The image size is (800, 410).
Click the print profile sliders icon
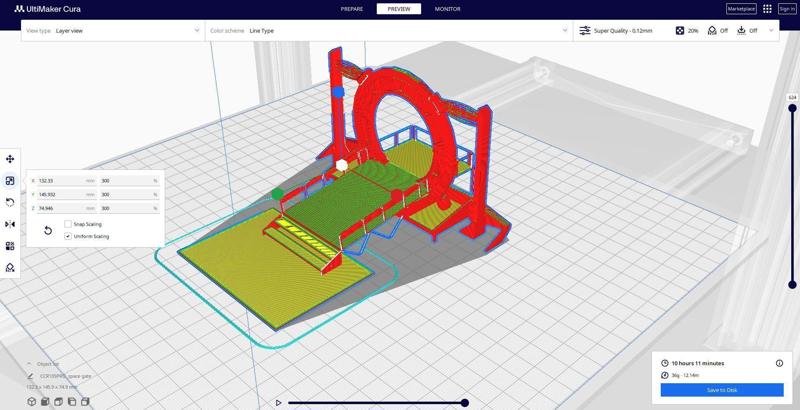coord(585,31)
